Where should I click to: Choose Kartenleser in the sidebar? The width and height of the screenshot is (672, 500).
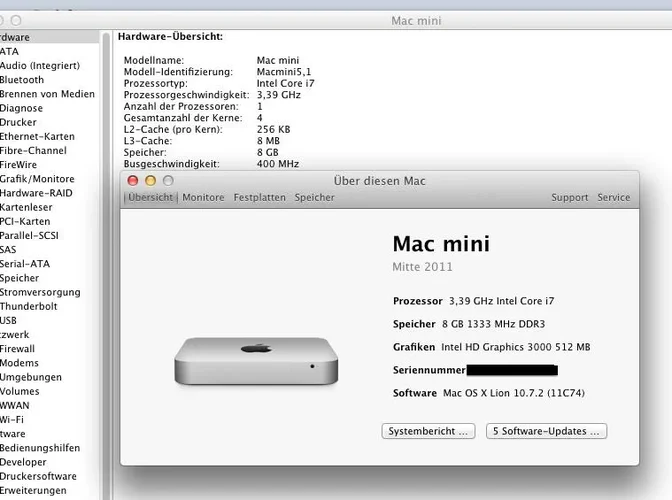point(26,207)
